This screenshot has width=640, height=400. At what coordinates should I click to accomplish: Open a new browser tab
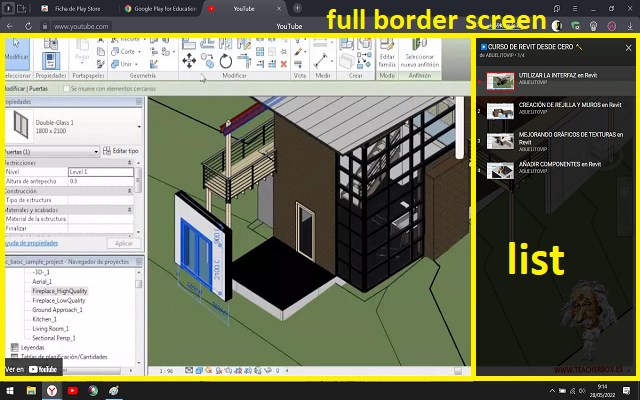pyautogui.click(x=298, y=8)
